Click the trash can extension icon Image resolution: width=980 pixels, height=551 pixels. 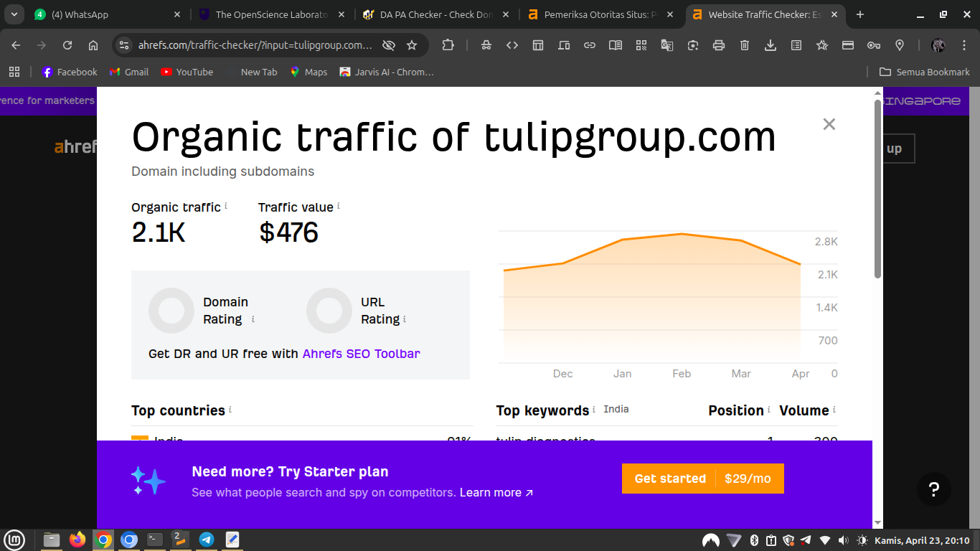click(745, 45)
